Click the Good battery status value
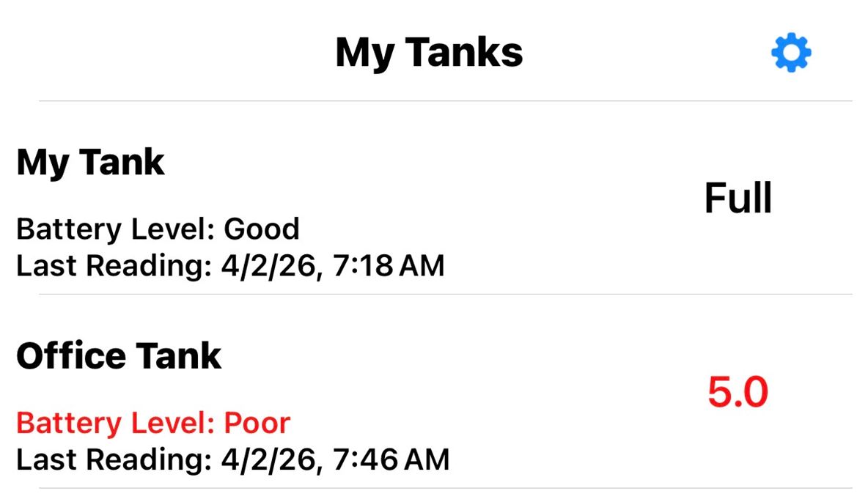This screenshot has height=499, width=868. pyautogui.click(x=262, y=229)
